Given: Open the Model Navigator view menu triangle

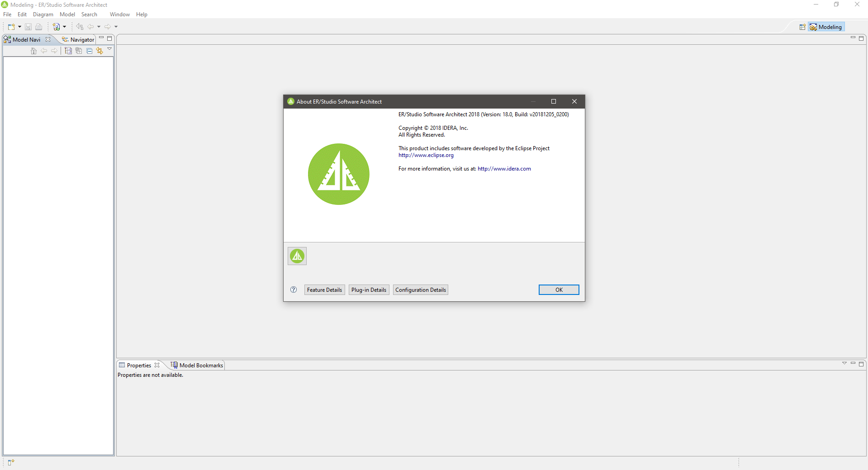Looking at the screenshot, I should [x=109, y=49].
